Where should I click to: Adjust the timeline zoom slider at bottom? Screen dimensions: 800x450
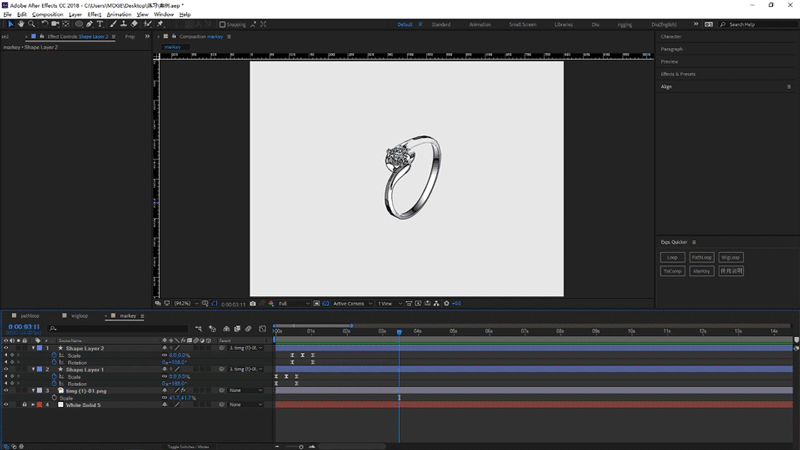tap(301, 446)
